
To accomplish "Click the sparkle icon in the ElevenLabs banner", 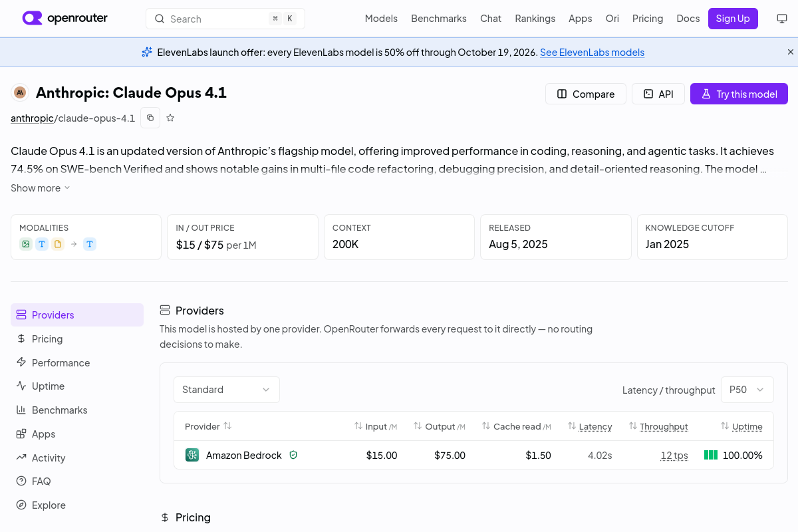I will 147,52.
